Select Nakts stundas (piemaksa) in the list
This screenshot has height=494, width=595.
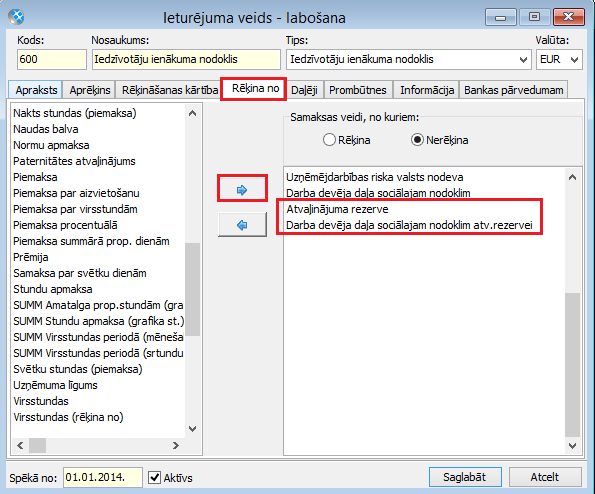coord(98,113)
